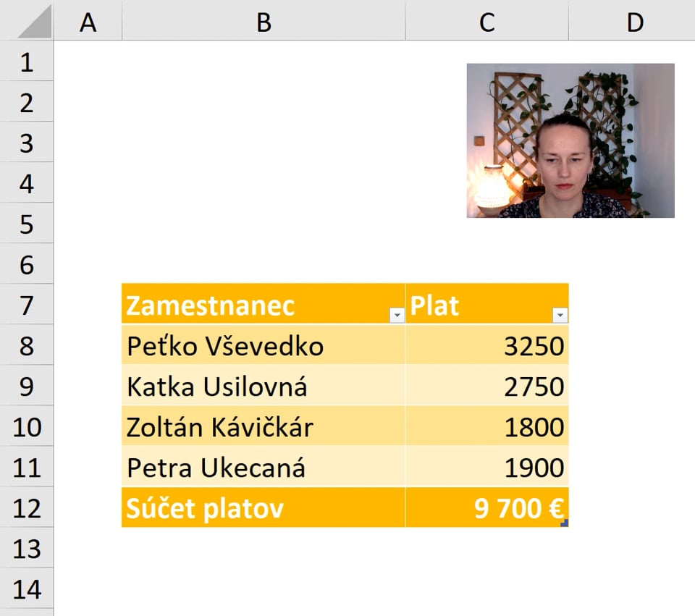Click the webcam picture thumbnail
The width and height of the screenshot is (695, 616).
click(570, 140)
